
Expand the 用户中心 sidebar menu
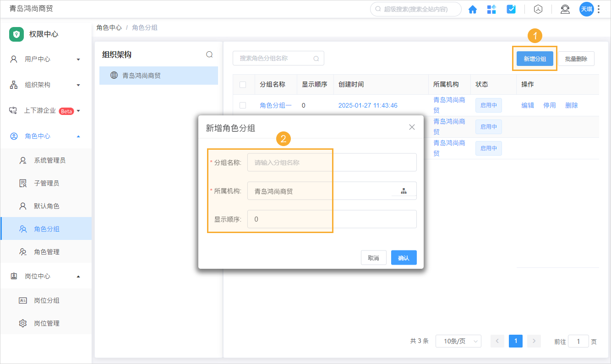(44, 59)
